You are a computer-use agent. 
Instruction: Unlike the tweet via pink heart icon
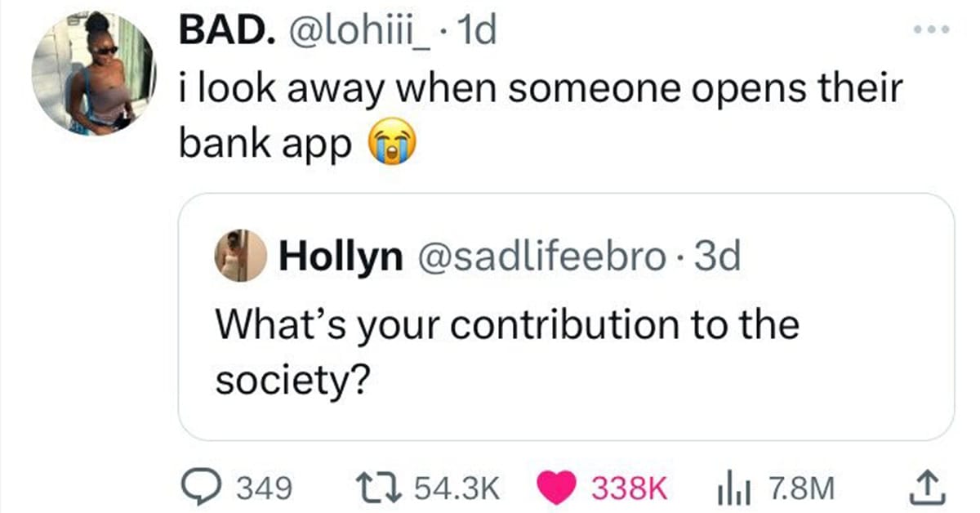click(558, 488)
